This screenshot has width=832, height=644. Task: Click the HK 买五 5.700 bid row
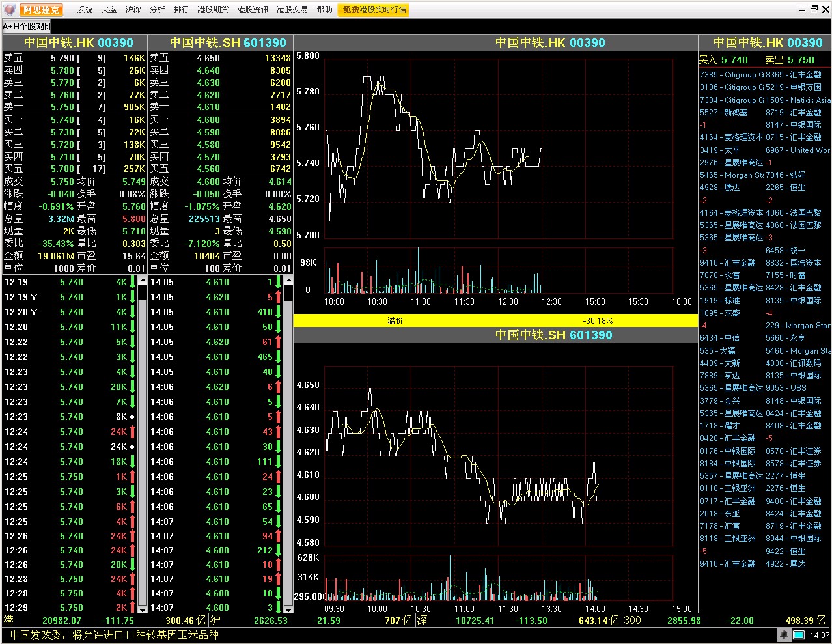[75, 169]
